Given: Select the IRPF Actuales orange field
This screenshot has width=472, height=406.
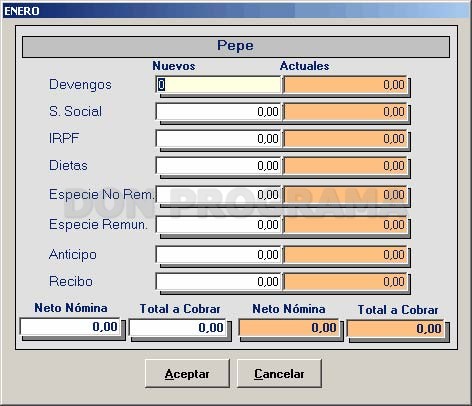Looking at the screenshot, I should coord(345,139).
